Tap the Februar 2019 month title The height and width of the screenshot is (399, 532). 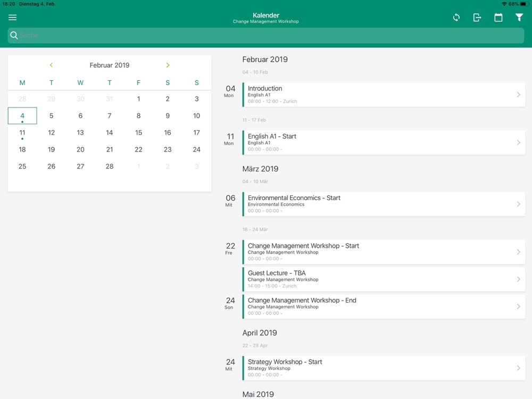(109, 65)
